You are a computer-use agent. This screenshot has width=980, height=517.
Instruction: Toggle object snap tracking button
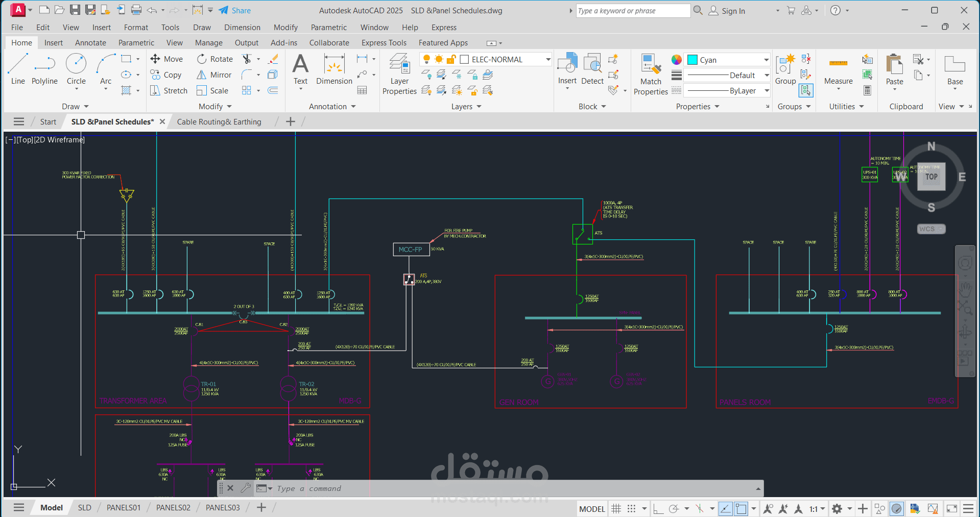(x=725, y=508)
